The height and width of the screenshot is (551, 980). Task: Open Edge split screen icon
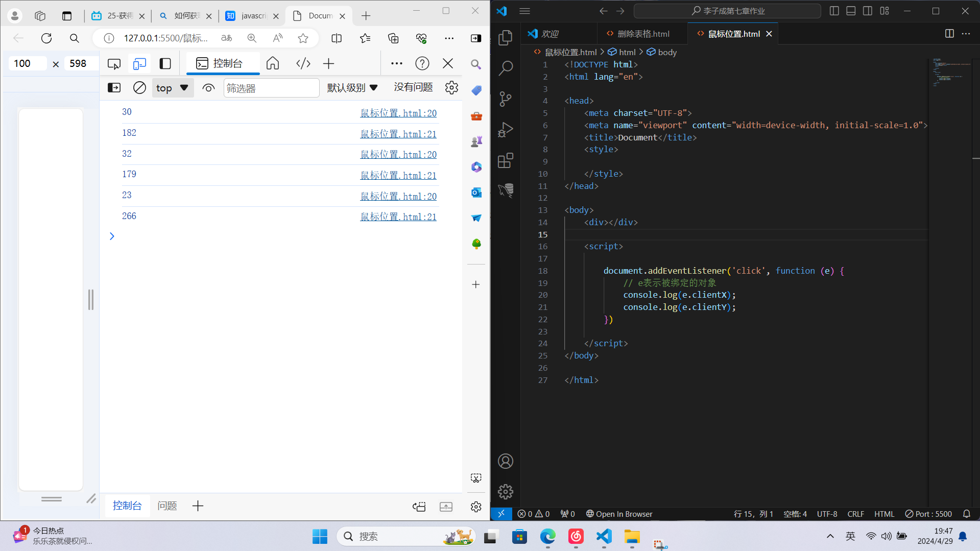pos(337,38)
